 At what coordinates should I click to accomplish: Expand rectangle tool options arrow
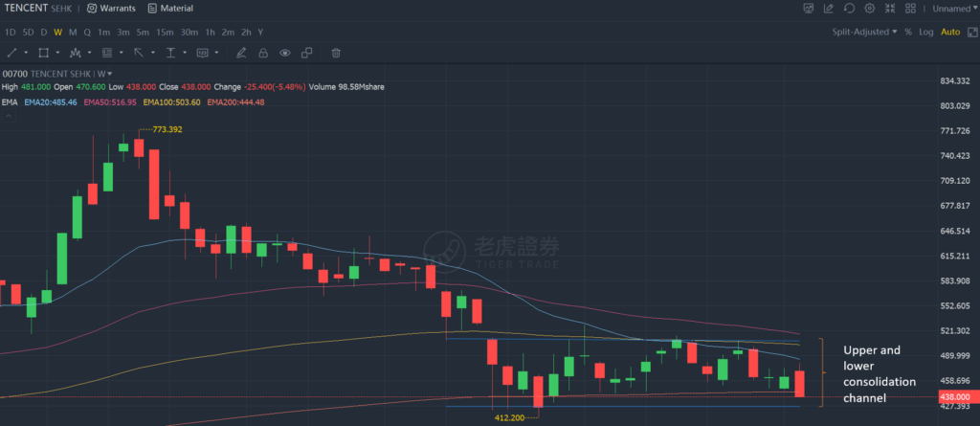(x=57, y=53)
